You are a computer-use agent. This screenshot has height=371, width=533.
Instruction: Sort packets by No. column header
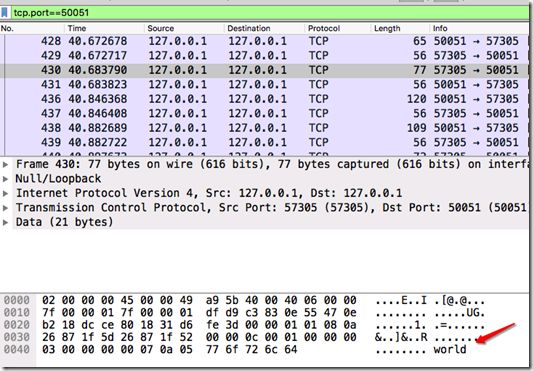(33, 28)
